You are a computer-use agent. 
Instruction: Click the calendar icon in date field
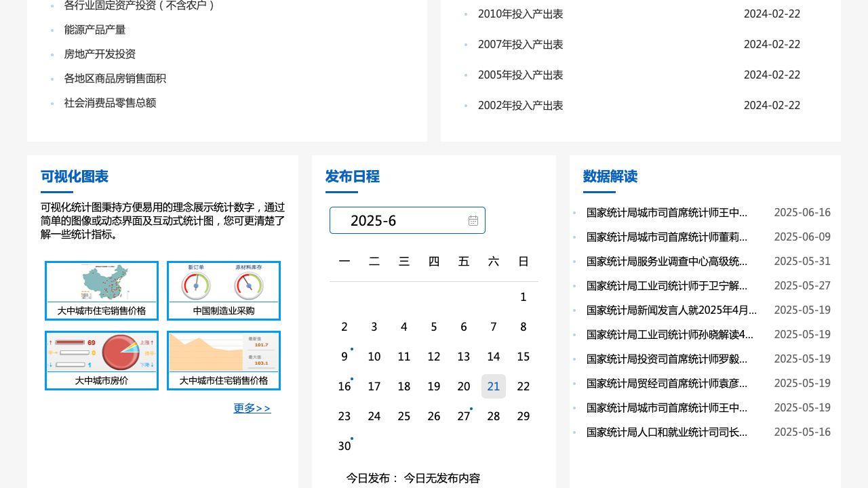tap(473, 220)
